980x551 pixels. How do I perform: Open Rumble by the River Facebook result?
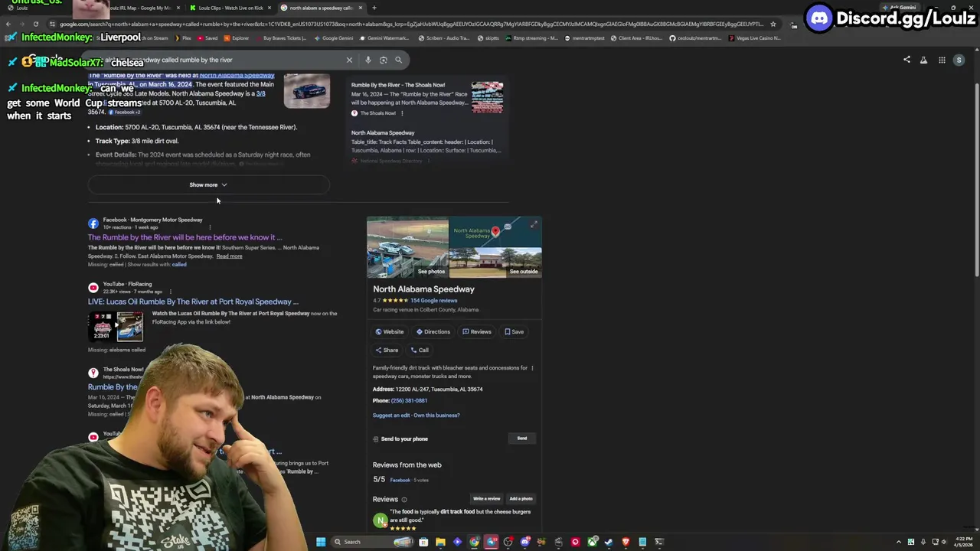point(185,237)
